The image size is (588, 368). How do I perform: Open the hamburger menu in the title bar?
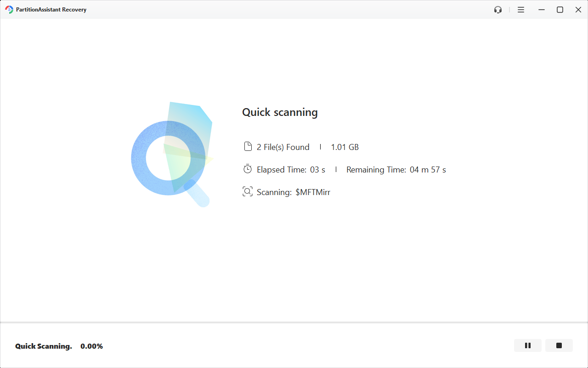(x=520, y=9)
